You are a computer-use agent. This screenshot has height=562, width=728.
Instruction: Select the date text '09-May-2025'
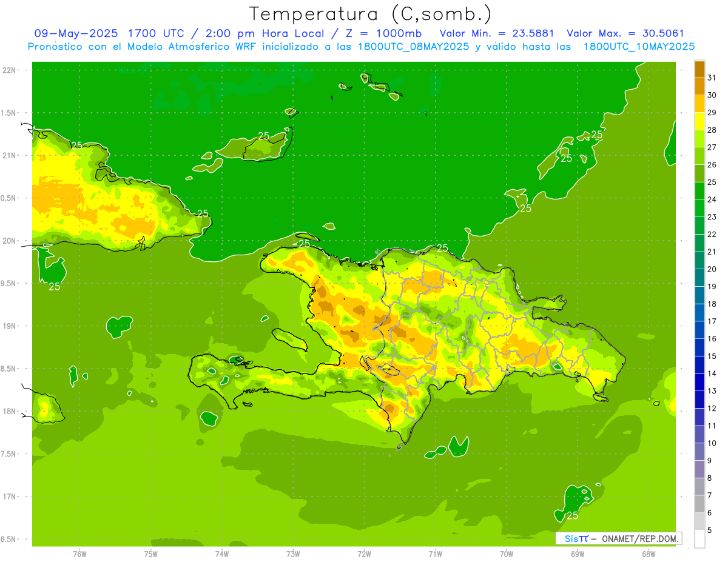tap(75, 33)
